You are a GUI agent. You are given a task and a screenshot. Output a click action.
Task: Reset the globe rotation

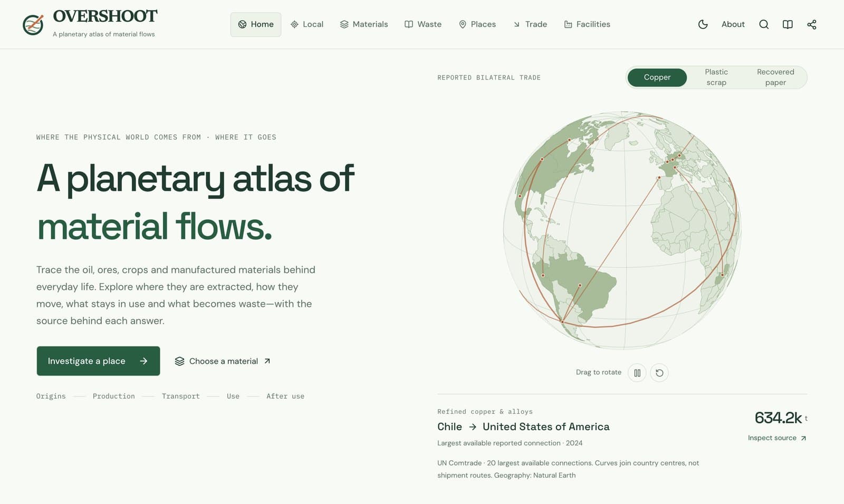click(x=659, y=373)
